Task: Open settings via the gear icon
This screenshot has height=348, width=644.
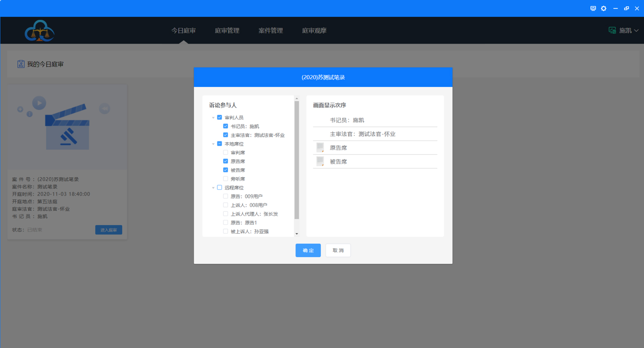Action: click(x=604, y=8)
